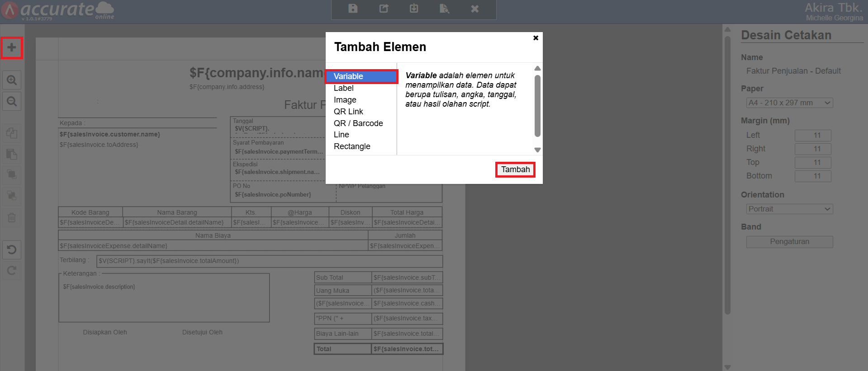Click the undo arrow icon
868x371 pixels.
(x=12, y=250)
